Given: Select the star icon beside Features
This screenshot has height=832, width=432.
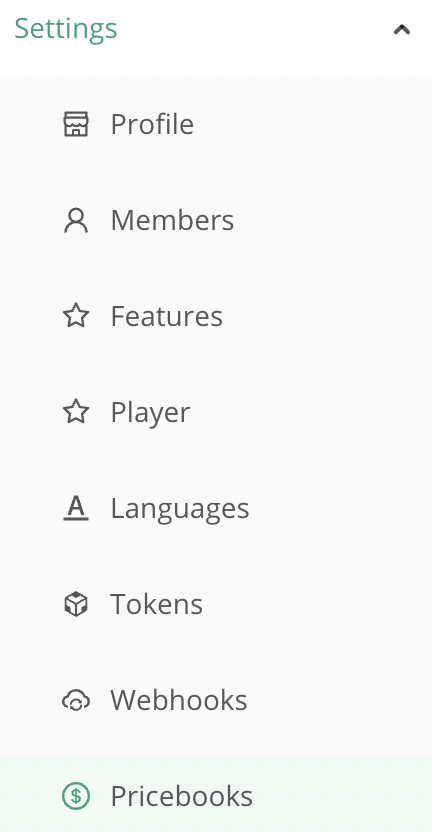Looking at the screenshot, I should (x=76, y=316).
